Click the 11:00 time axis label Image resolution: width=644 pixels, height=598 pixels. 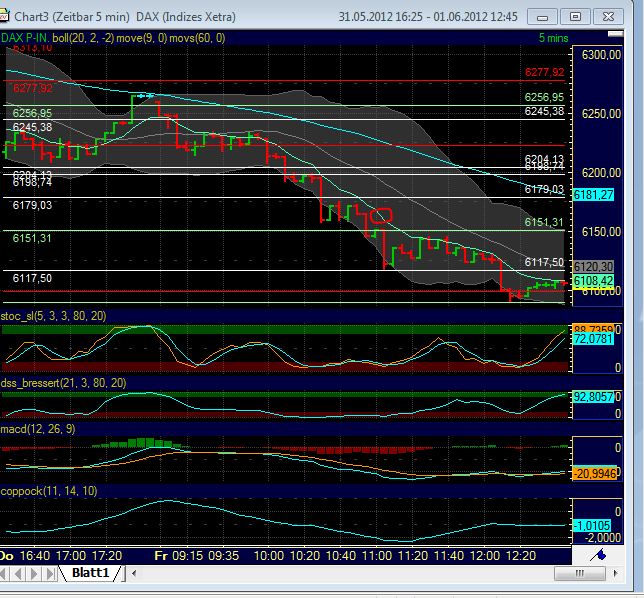[x=377, y=556]
